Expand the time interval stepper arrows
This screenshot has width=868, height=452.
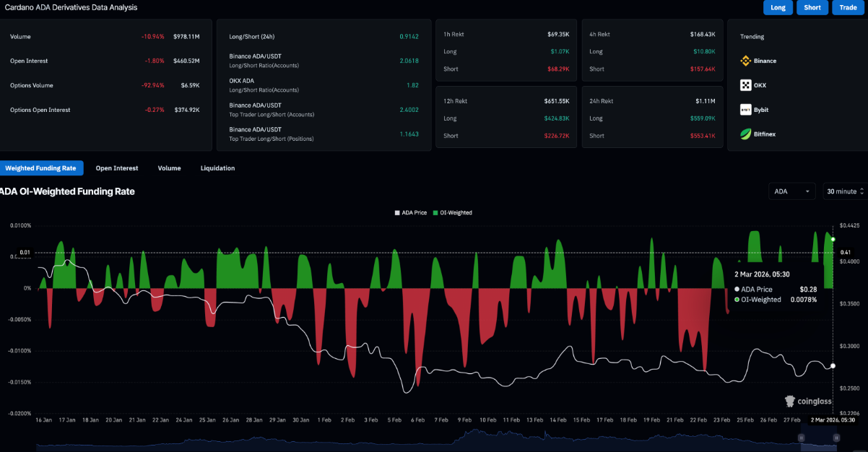[x=864, y=191]
